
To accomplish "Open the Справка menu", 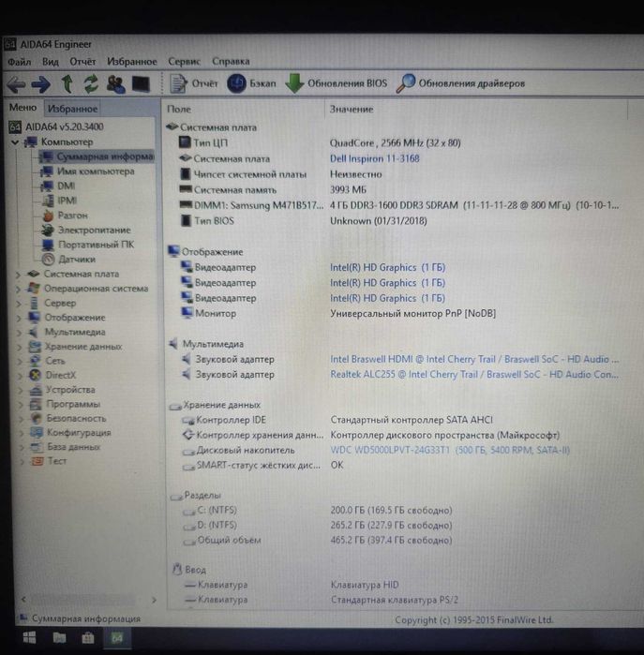I will pos(231,61).
